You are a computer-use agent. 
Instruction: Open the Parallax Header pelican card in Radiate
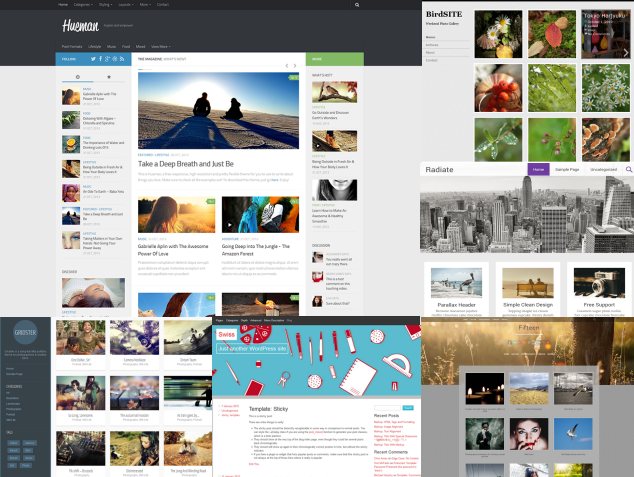456,289
